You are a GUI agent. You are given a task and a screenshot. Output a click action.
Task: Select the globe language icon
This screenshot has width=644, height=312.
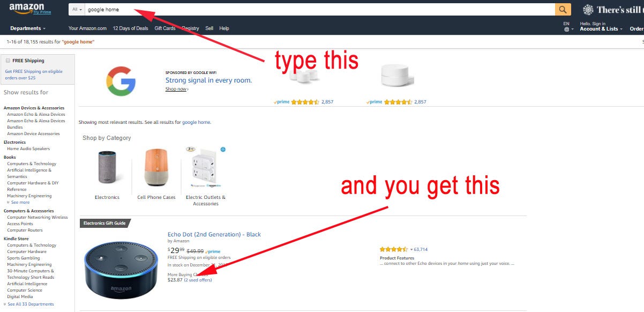pos(566,29)
